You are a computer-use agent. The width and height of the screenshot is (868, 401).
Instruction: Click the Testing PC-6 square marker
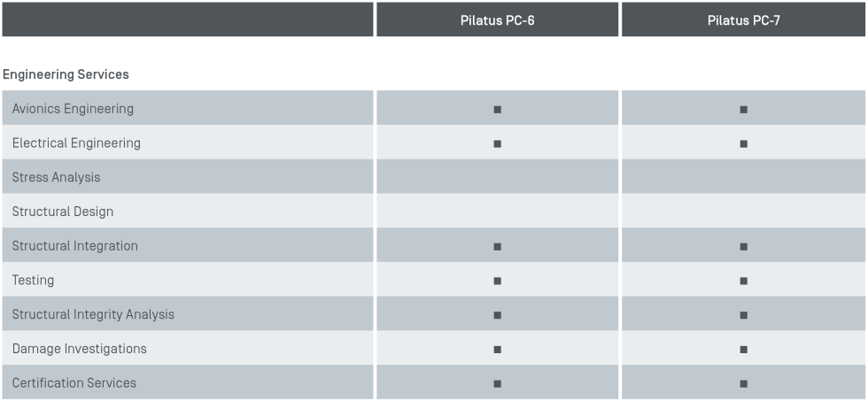(x=497, y=281)
